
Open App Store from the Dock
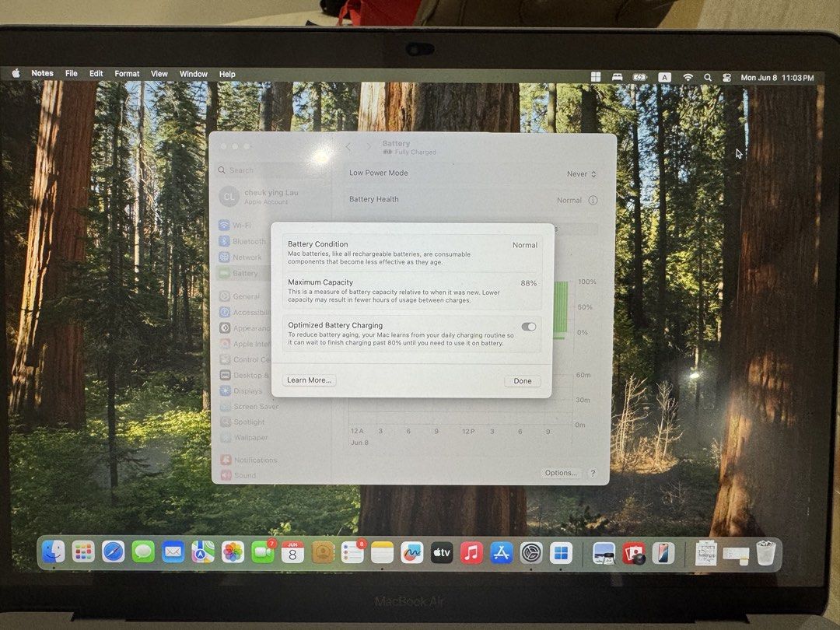click(502, 553)
